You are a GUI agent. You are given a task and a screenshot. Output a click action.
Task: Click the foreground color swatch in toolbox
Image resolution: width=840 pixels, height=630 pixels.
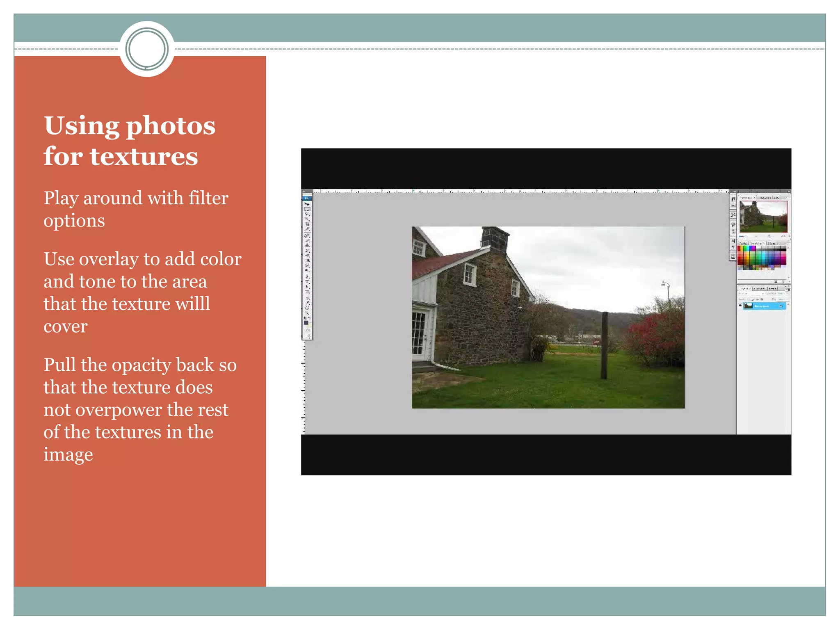tap(306, 322)
